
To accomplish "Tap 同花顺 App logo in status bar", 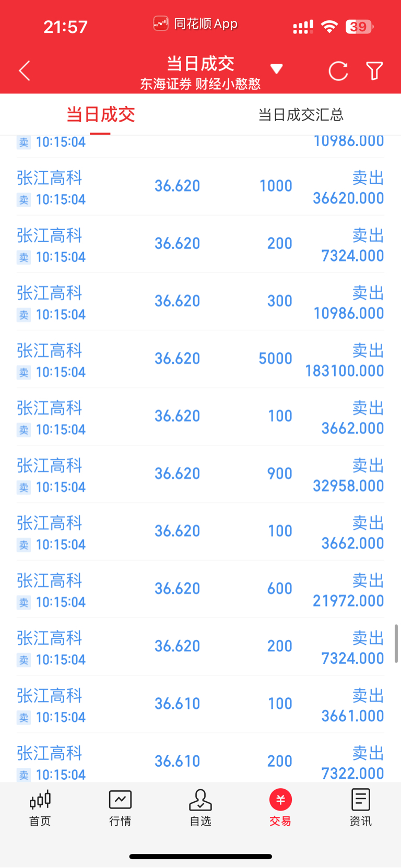I will [x=161, y=23].
